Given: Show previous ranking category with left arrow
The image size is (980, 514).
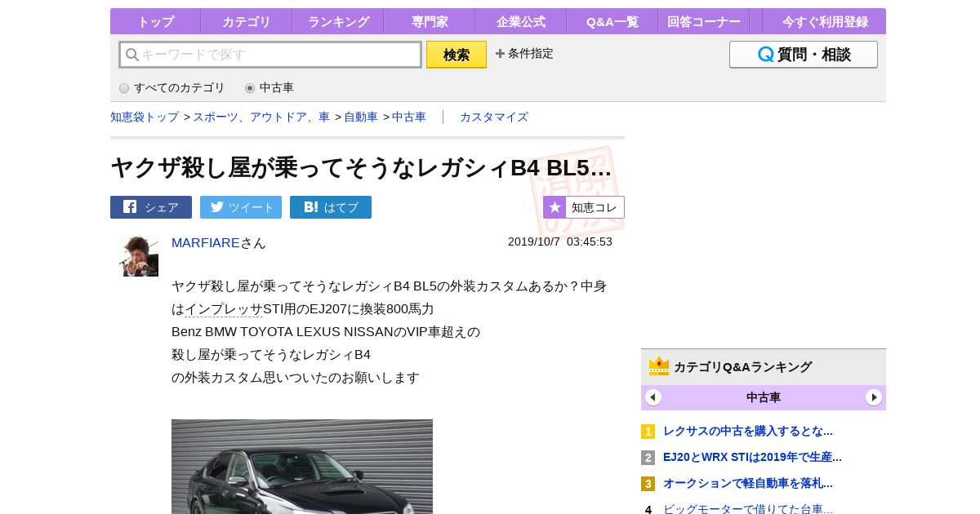Looking at the screenshot, I should coord(653,397).
